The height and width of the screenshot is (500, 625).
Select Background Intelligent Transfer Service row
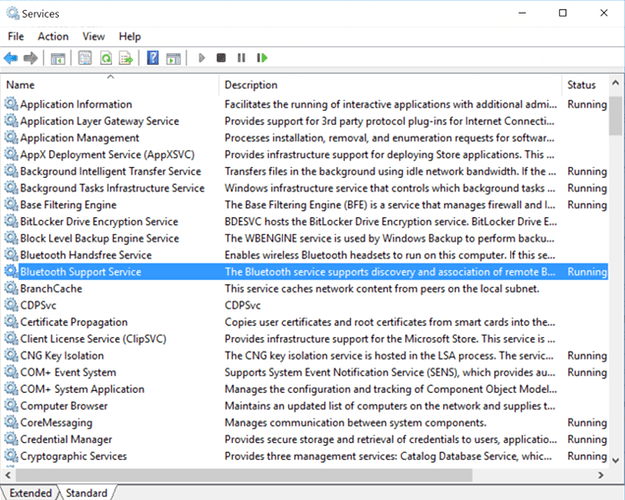[305, 171]
